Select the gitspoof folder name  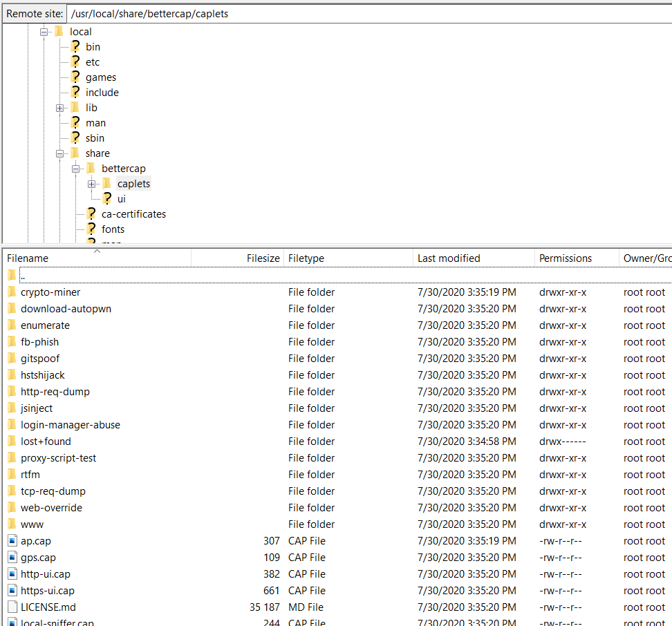(40, 359)
